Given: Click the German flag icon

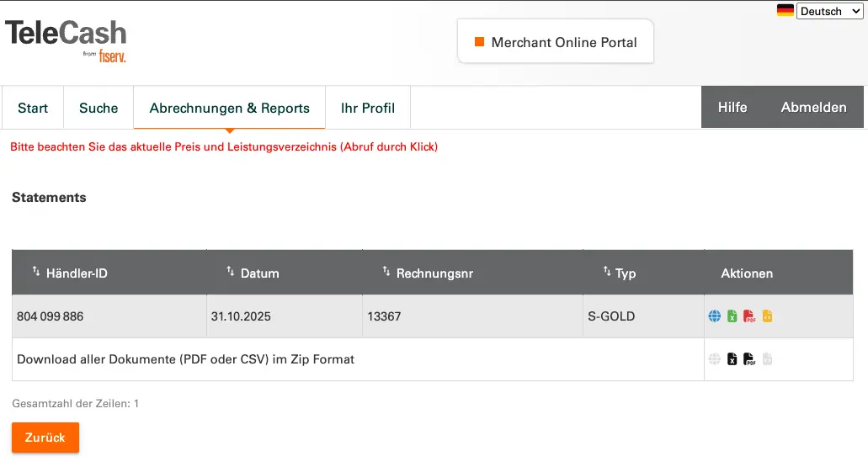Looking at the screenshot, I should [785, 11].
